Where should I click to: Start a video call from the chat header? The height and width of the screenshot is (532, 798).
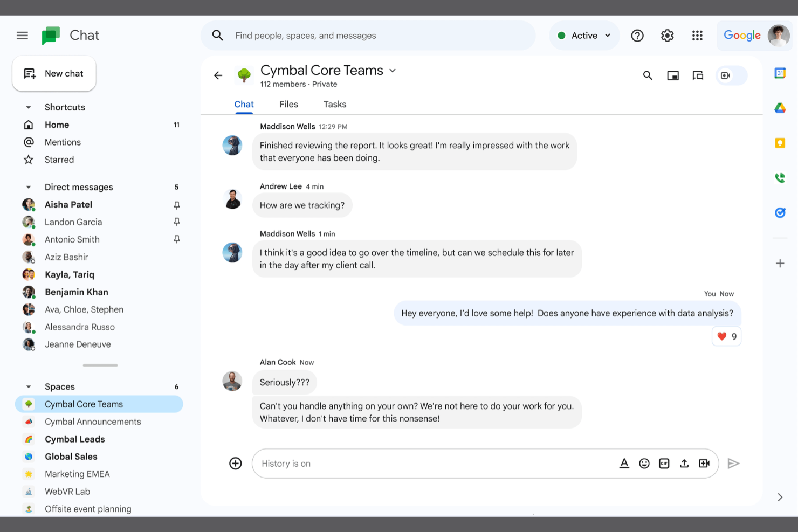point(726,75)
